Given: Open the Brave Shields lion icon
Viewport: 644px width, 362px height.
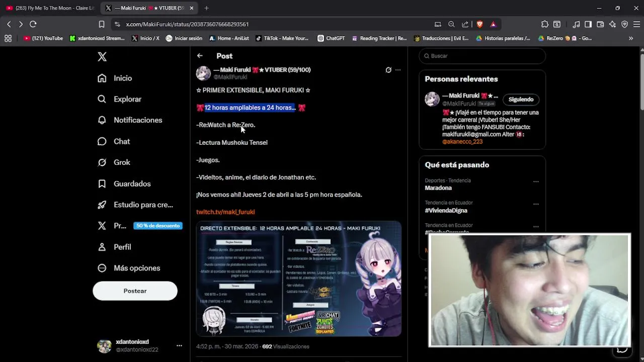Looking at the screenshot, I should pyautogui.click(x=479, y=24).
